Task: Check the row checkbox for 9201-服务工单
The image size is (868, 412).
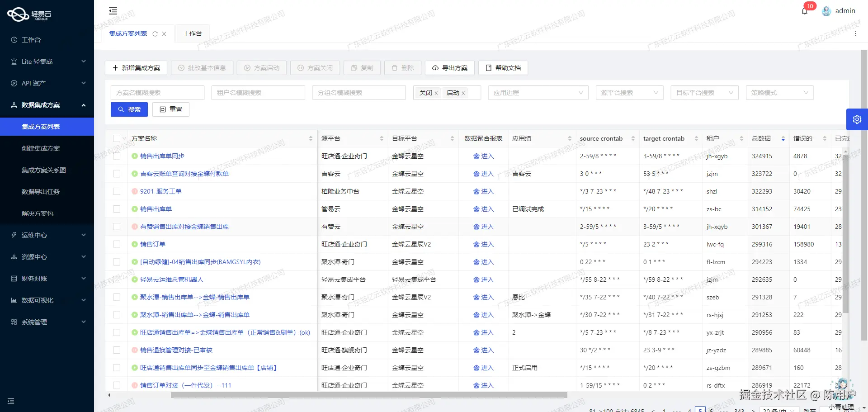Action: tap(117, 191)
